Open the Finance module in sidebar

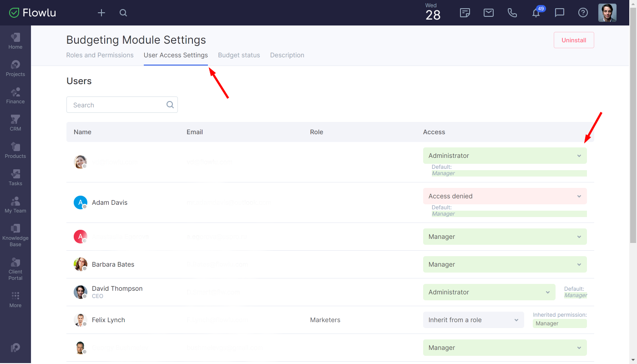coord(15,96)
